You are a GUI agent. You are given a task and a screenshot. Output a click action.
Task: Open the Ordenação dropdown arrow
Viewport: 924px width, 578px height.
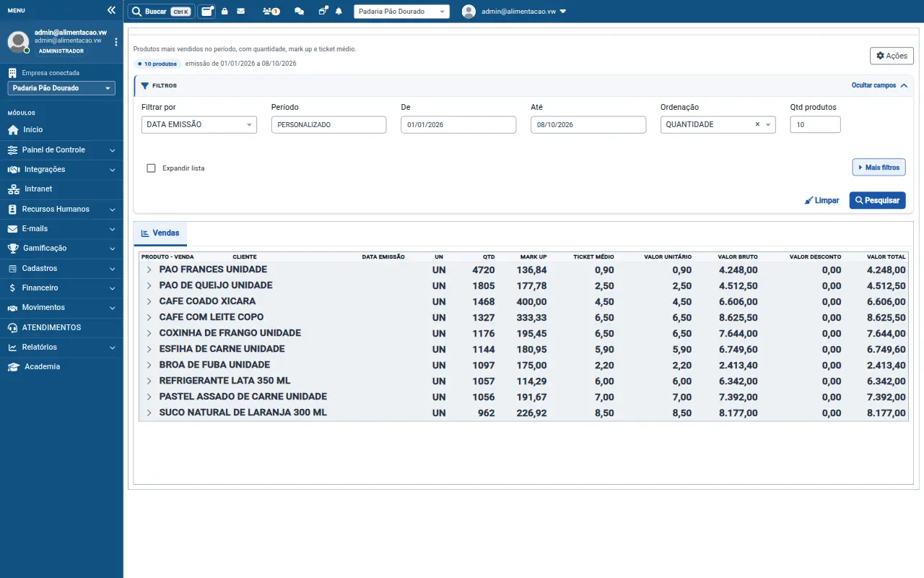[x=768, y=125]
